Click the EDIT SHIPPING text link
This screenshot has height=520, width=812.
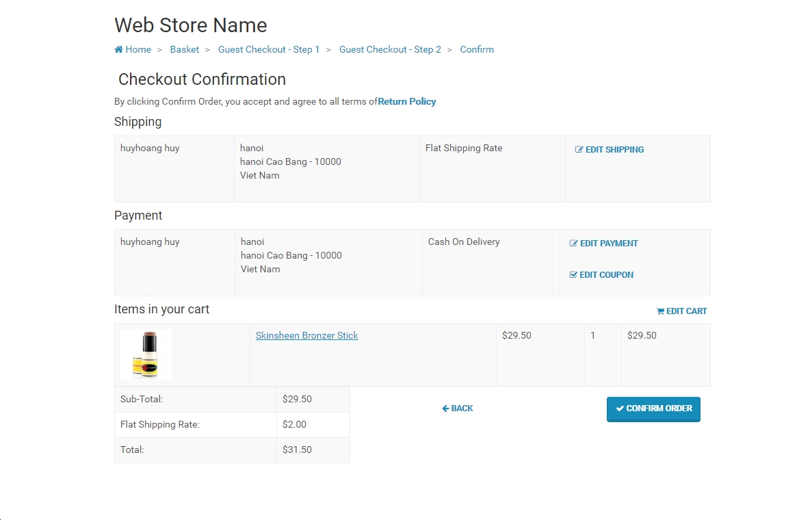pyautogui.click(x=615, y=150)
